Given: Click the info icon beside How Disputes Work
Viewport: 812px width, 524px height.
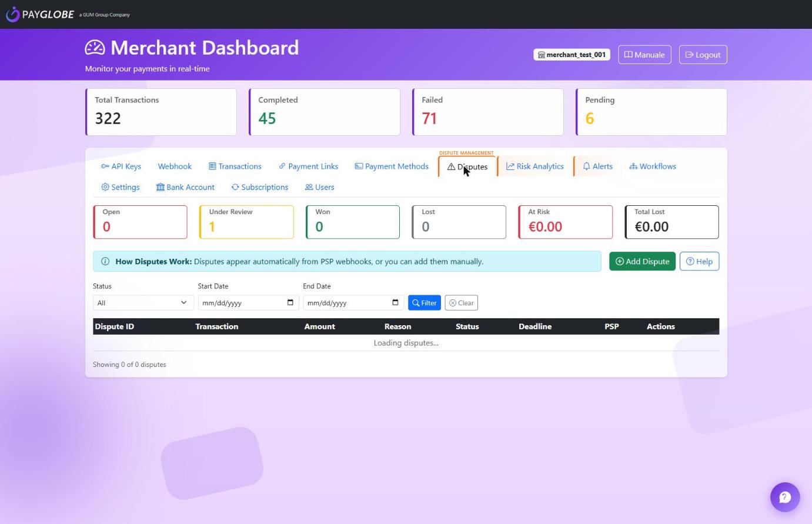Looking at the screenshot, I should (105, 262).
